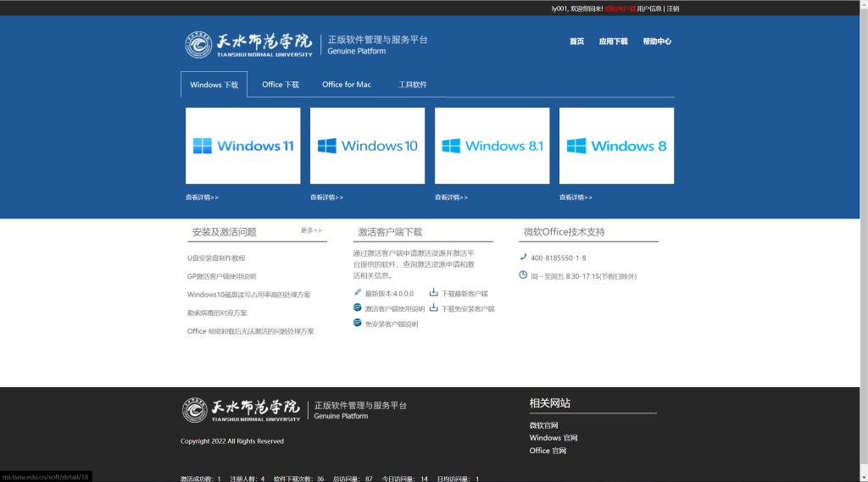Click the 最新版本:4.0.0.0 text
This screenshot has height=482, width=868.
(x=389, y=294)
